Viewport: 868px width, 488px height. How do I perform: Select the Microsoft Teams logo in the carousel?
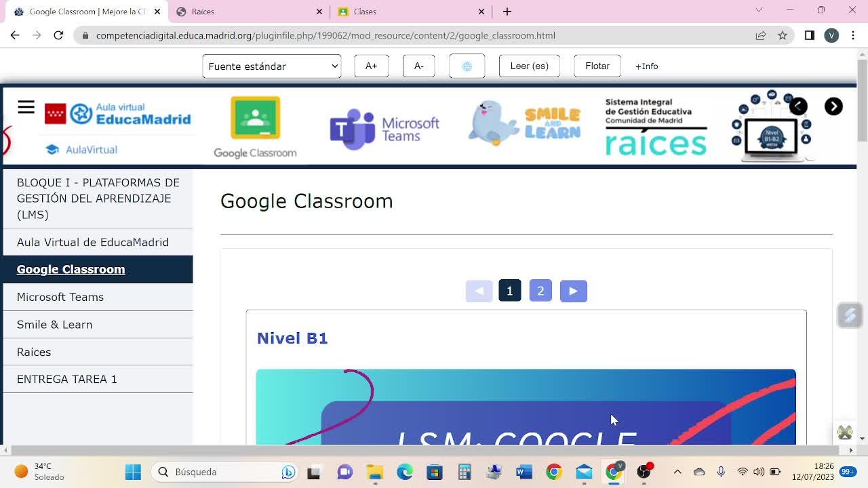(384, 128)
